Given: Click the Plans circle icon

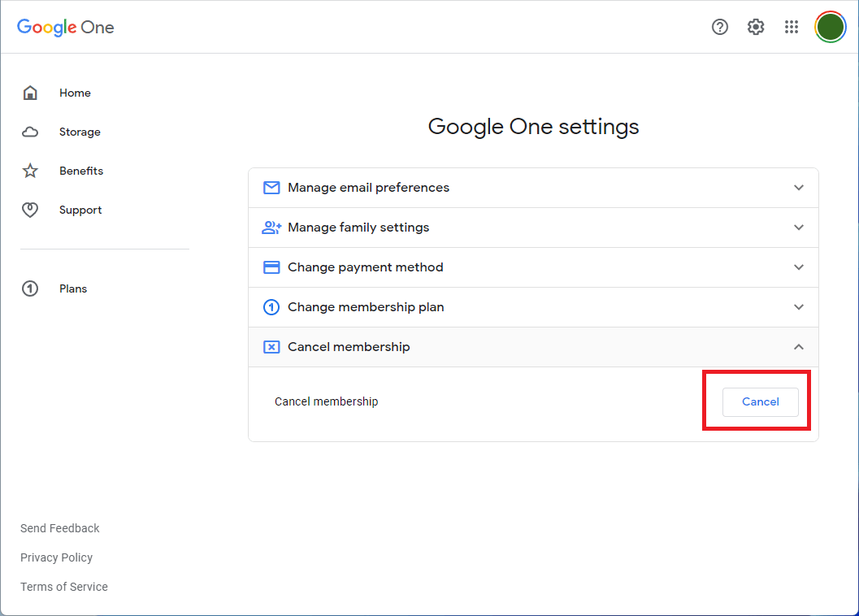Looking at the screenshot, I should point(30,288).
